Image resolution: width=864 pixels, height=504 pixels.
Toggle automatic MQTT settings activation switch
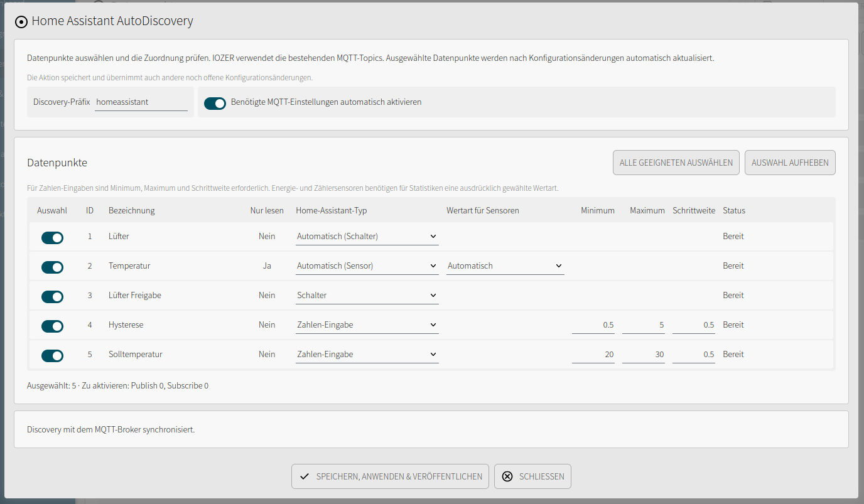pyautogui.click(x=215, y=102)
